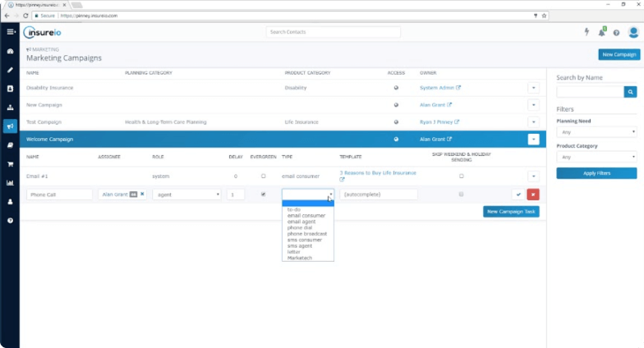Open the user person icon in sidebar

tap(10, 202)
